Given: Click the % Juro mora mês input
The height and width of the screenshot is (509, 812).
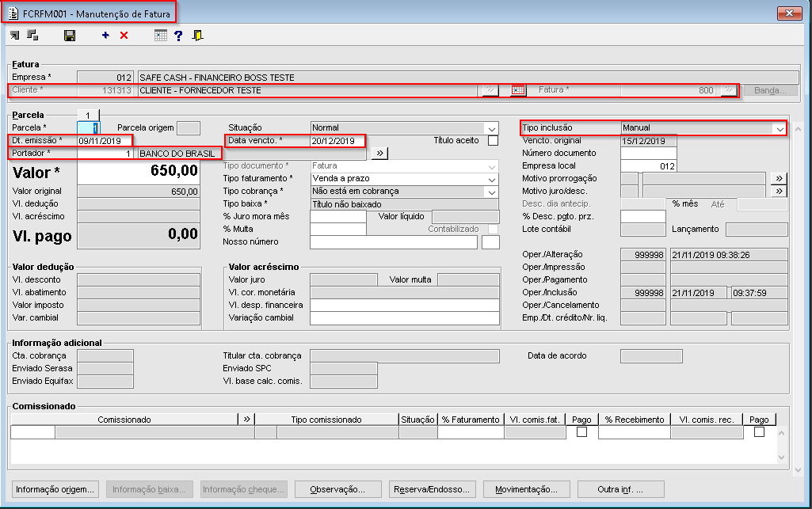Looking at the screenshot, I should [x=338, y=216].
